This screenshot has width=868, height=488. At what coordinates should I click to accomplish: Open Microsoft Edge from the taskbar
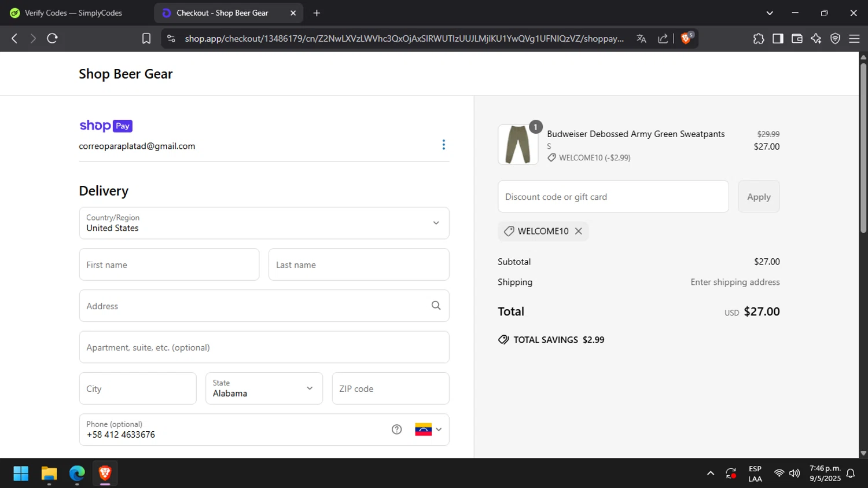[77, 474]
